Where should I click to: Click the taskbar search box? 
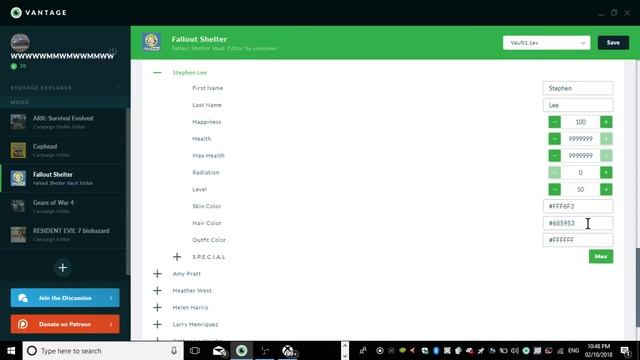(x=103, y=351)
